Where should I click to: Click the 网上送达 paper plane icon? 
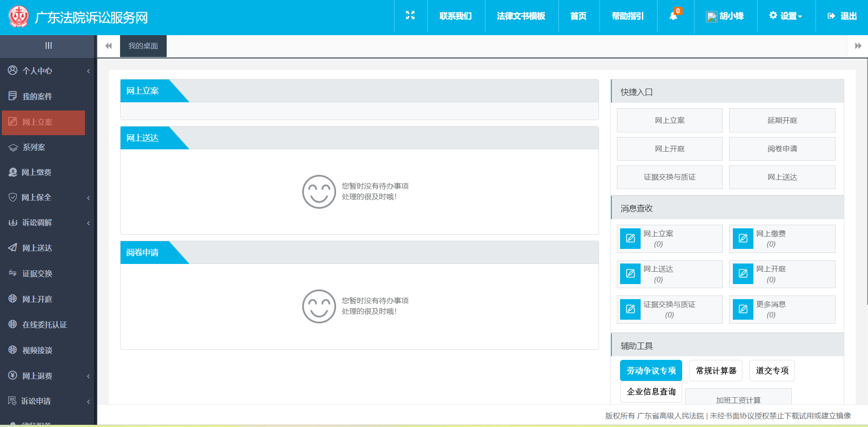(13, 248)
